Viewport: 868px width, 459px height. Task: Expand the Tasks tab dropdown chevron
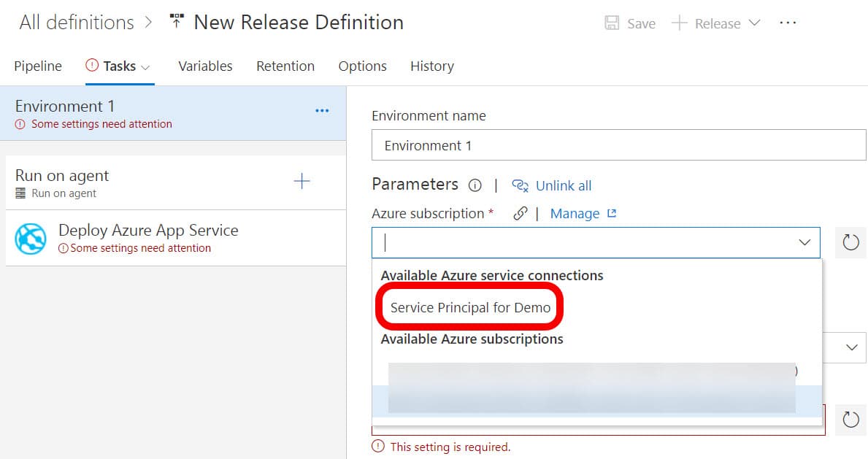(145, 68)
